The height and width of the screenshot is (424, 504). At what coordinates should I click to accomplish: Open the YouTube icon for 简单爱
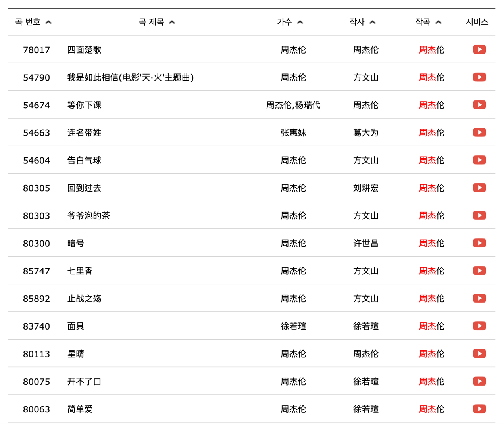click(479, 409)
